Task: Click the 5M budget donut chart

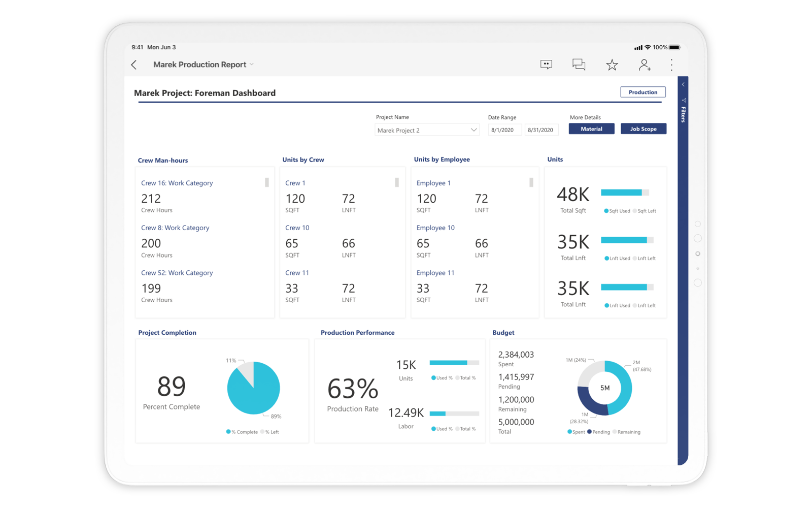Action: 604,388
